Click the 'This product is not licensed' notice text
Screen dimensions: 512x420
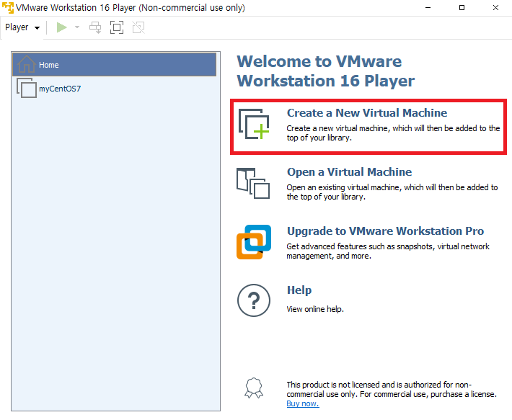point(392,389)
